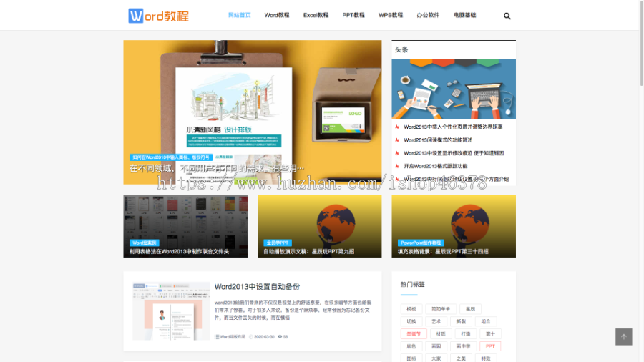
Task: Click the 如何在Word2010中输入商标、版权符号 banner label
Action: tap(171, 157)
